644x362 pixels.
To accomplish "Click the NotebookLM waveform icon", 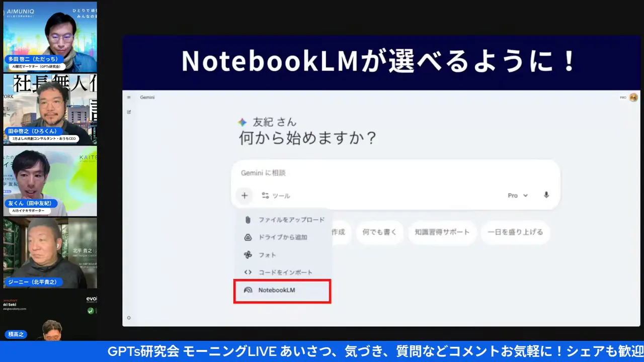I will (247, 290).
